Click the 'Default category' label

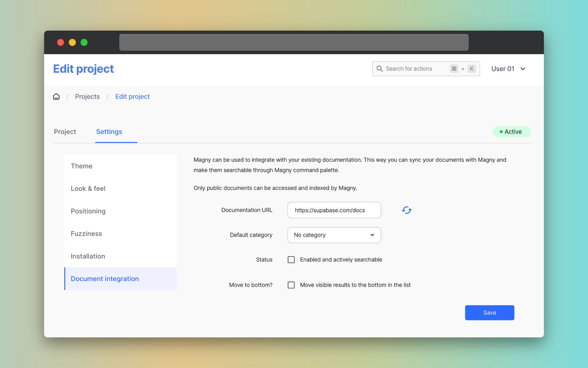point(251,235)
